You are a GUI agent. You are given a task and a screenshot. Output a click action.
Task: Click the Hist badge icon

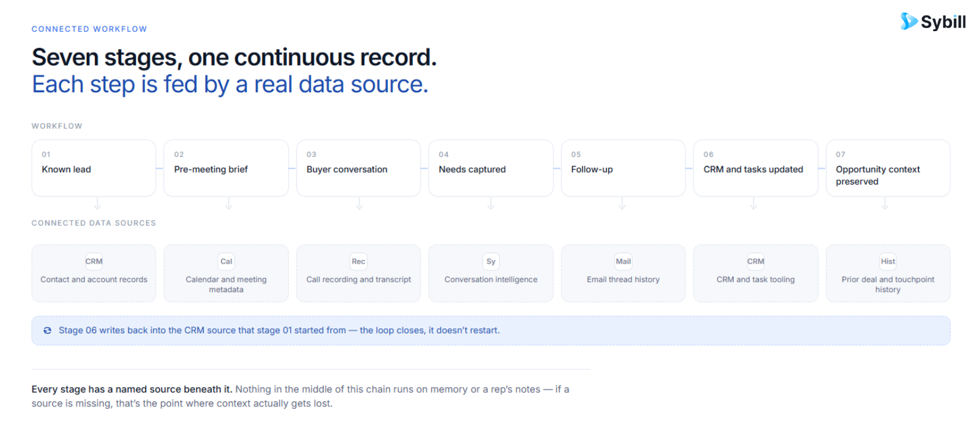888,262
